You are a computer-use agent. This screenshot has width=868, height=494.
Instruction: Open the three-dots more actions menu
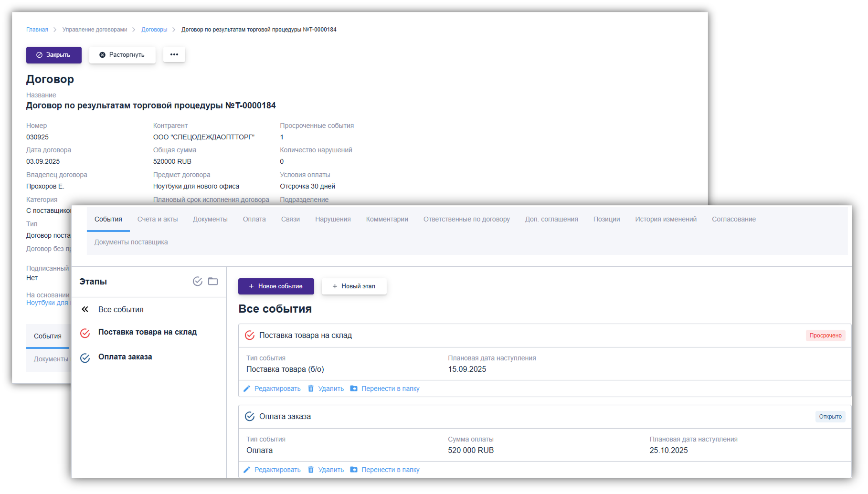coord(174,54)
